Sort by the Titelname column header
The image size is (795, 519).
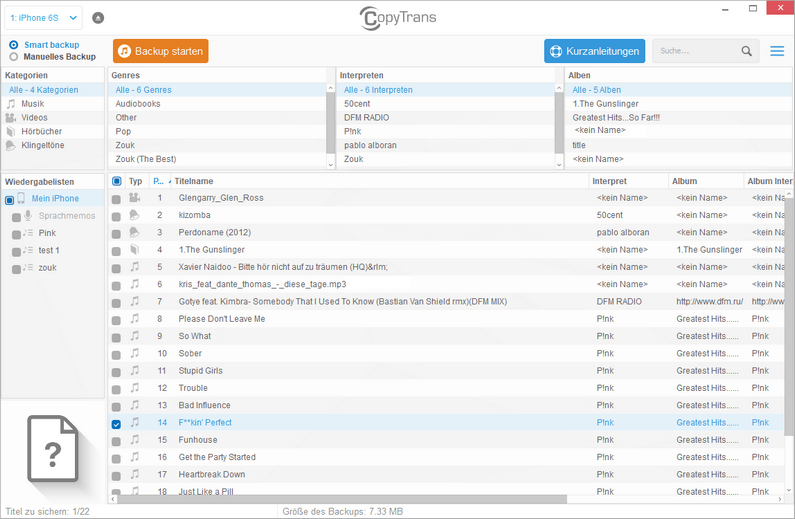[380, 181]
